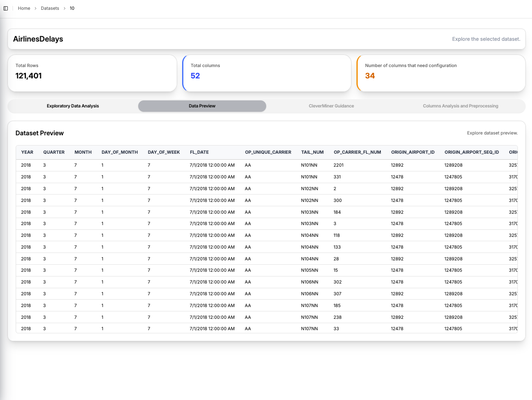The image size is (532, 400).
Task: Navigate to Home via breadcrumb
Action: click(24, 8)
